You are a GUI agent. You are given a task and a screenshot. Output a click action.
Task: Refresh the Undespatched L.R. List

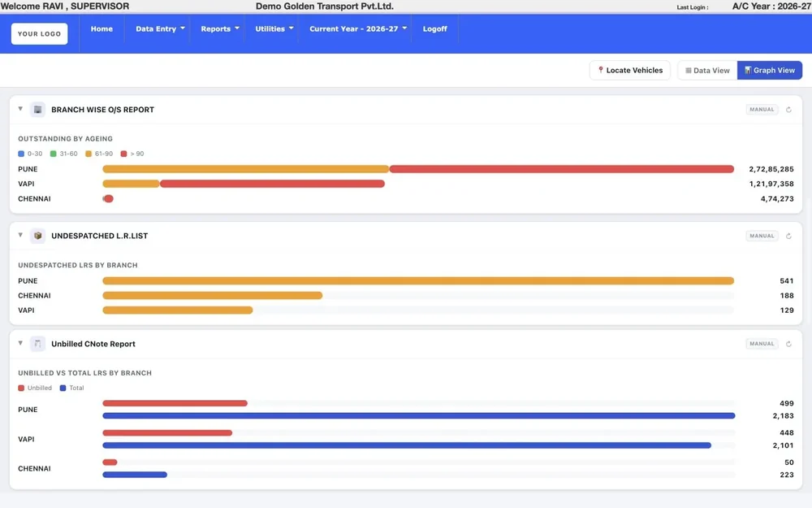(x=788, y=236)
